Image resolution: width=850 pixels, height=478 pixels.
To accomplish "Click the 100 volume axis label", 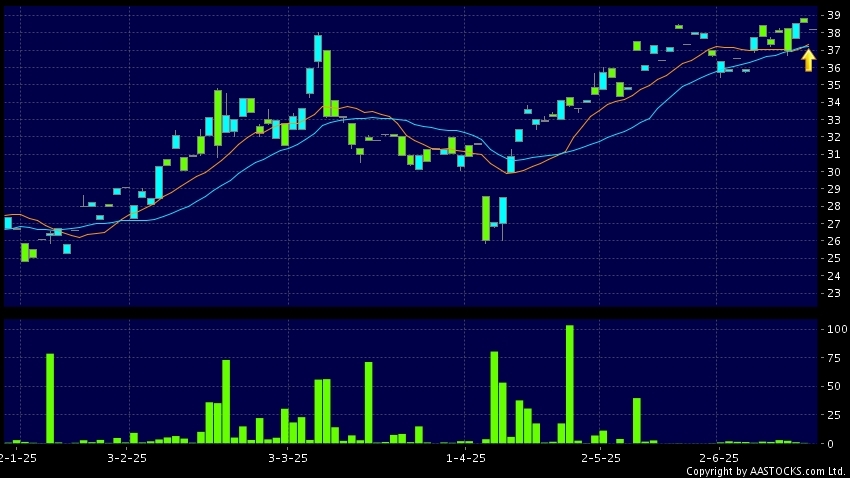I will (x=837, y=329).
